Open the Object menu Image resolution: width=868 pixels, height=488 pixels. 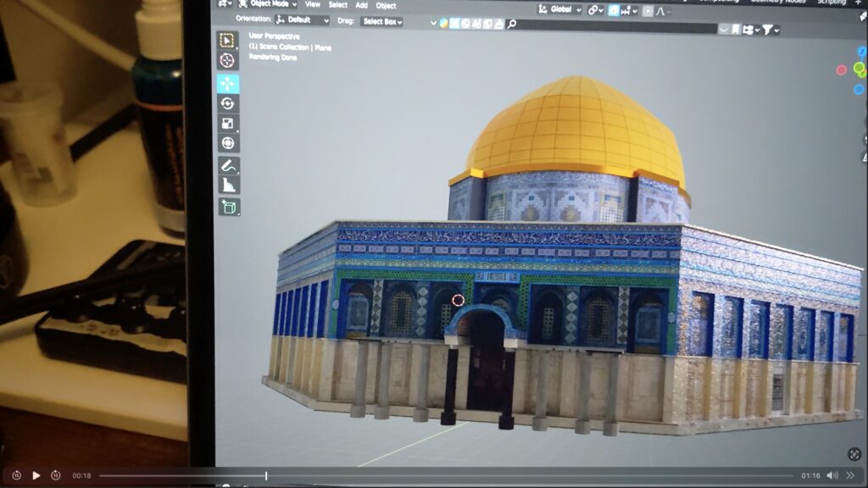tap(386, 6)
